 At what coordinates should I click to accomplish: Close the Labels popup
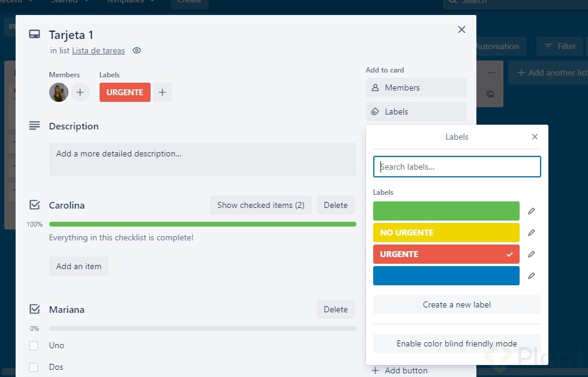click(535, 137)
